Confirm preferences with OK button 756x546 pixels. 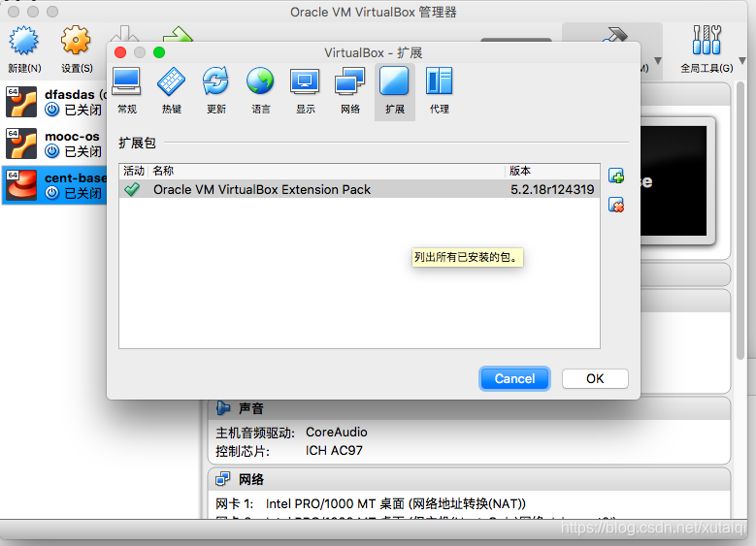point(595,379)
